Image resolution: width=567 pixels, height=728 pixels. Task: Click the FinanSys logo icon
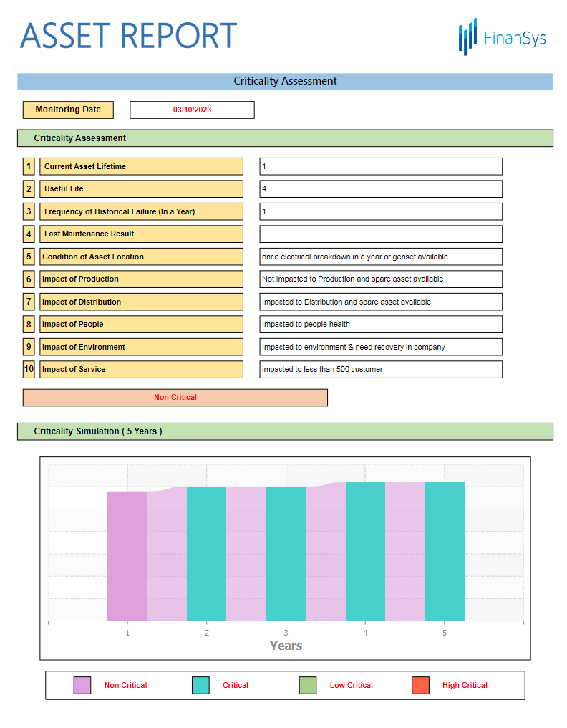(x=467, y=37)
